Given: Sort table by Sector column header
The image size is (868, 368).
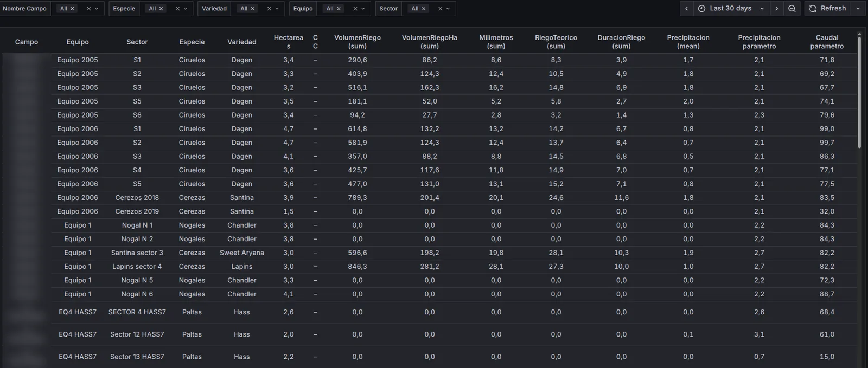Looking at the screenshot, I should click(137, 42).
